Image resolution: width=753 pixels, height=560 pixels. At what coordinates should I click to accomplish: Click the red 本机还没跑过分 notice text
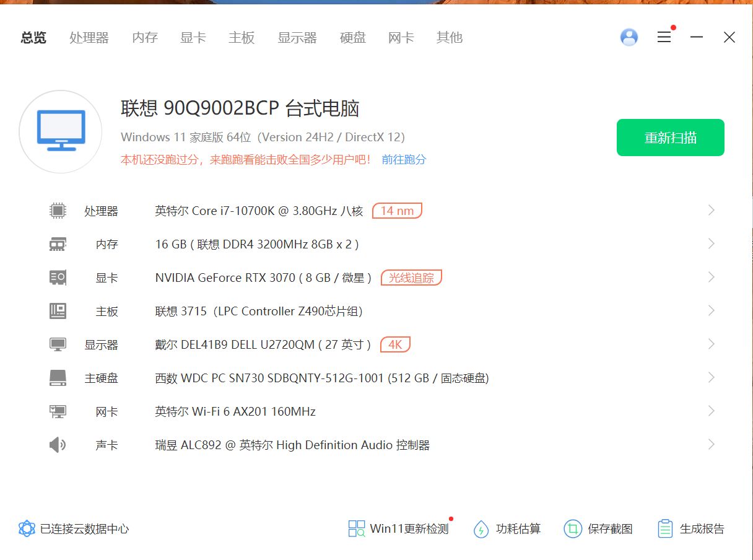[x=246, y=160]
